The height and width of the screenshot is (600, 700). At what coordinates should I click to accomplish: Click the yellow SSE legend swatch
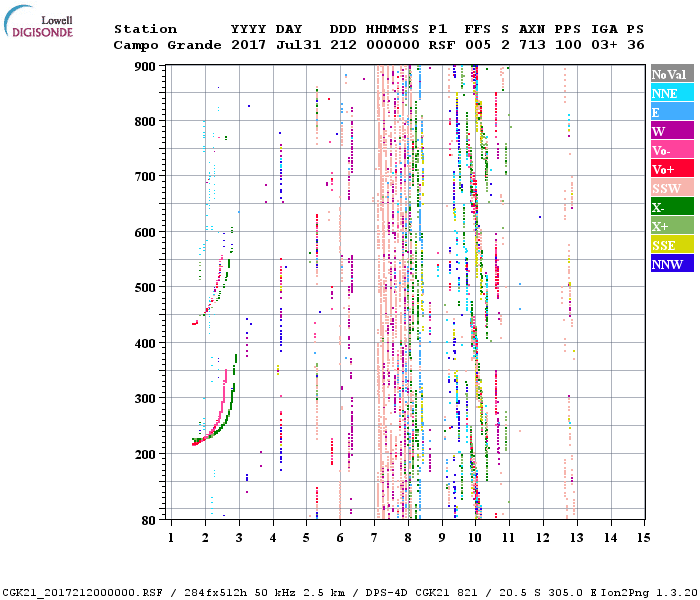pos(671,245)
